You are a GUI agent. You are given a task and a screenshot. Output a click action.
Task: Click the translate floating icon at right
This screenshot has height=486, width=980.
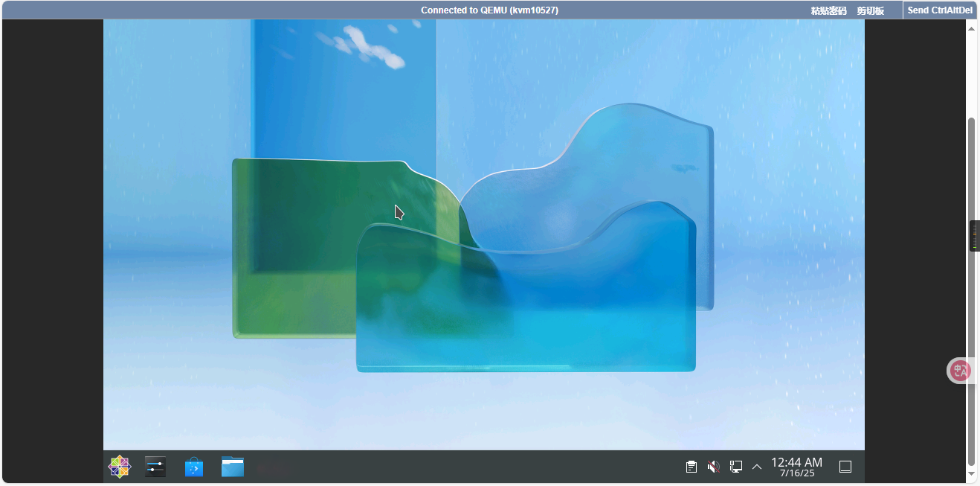(x=960, y=370)
